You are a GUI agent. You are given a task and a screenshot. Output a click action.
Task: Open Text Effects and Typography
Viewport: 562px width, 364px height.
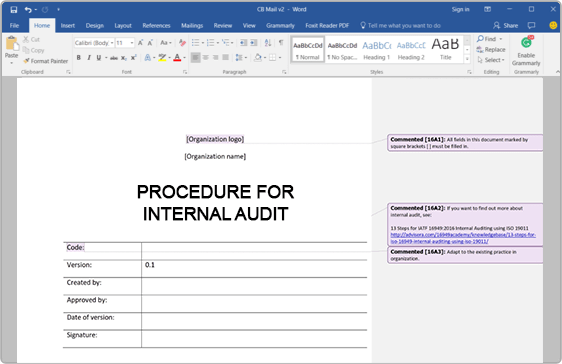[147, 58]
